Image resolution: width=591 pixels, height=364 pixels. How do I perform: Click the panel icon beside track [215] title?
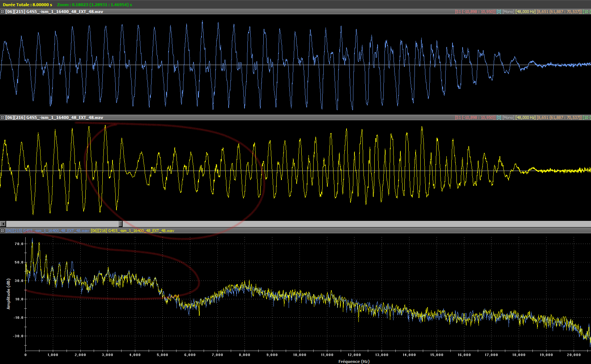tap(2, 12)
